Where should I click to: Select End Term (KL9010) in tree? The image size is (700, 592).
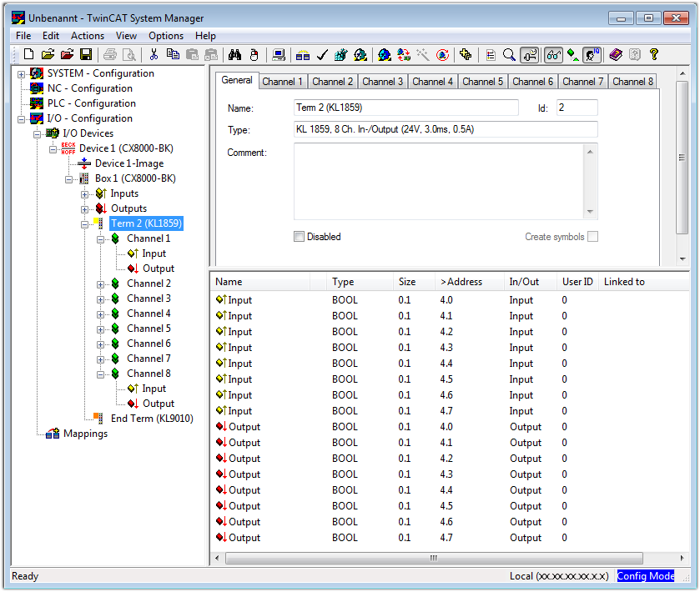point(152,419)
